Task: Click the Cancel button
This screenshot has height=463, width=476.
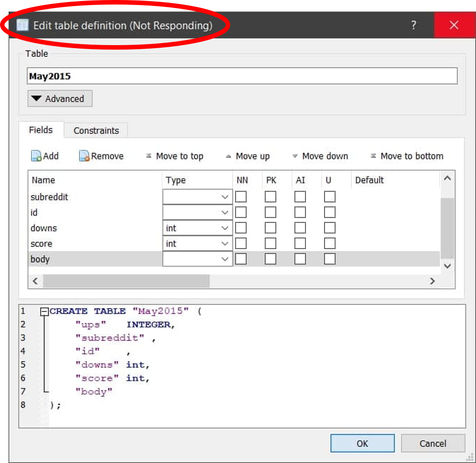Action: click(x=433, y=443)
